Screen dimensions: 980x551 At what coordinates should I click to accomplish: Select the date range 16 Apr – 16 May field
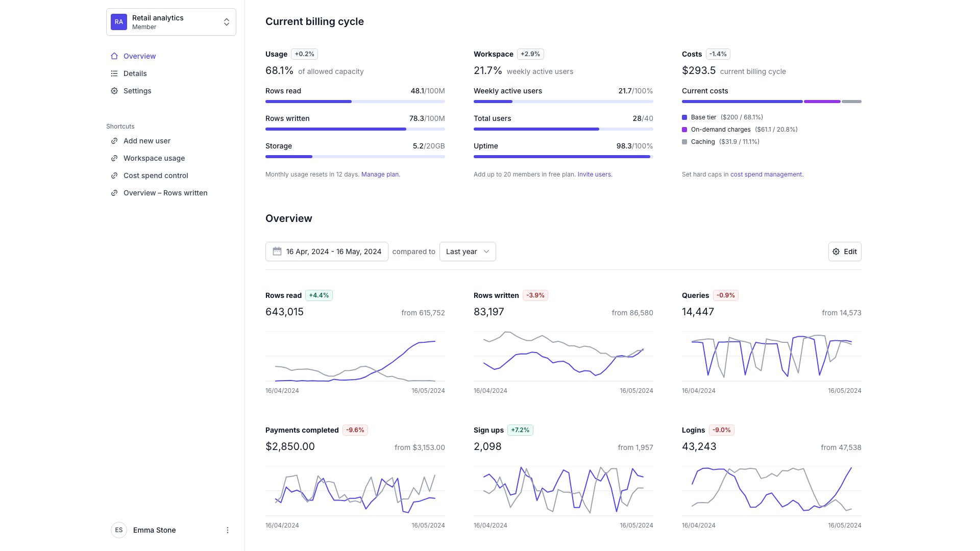(327, 251)
